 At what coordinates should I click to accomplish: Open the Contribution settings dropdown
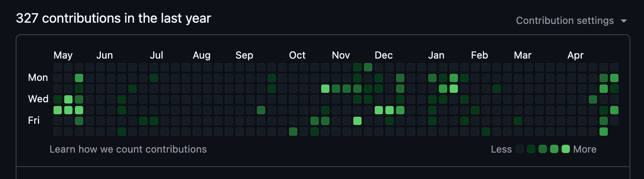[x=571, y=21]
